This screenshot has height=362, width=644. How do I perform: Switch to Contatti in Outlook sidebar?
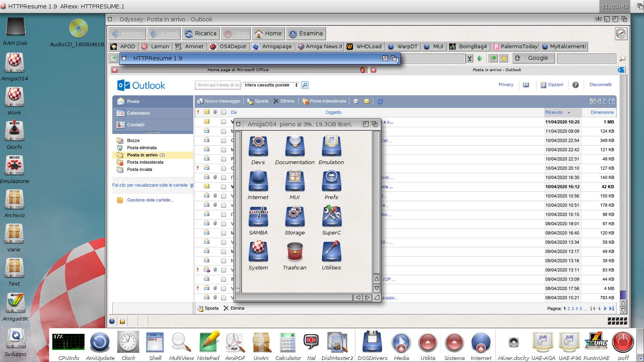tap(153, 125)
